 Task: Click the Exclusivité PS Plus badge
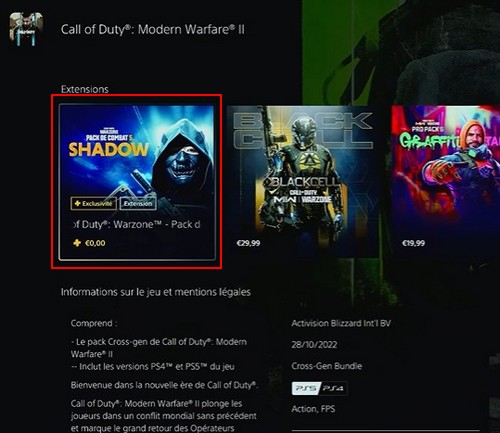click(x=94, y=203)
